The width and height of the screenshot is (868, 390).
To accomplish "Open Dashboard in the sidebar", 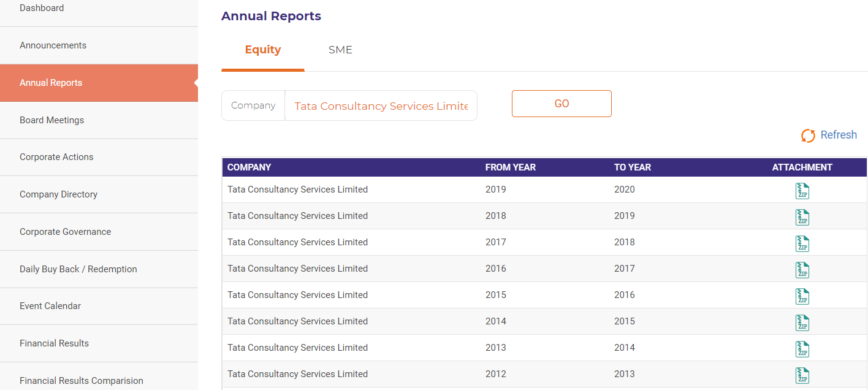I will (99, 9).
